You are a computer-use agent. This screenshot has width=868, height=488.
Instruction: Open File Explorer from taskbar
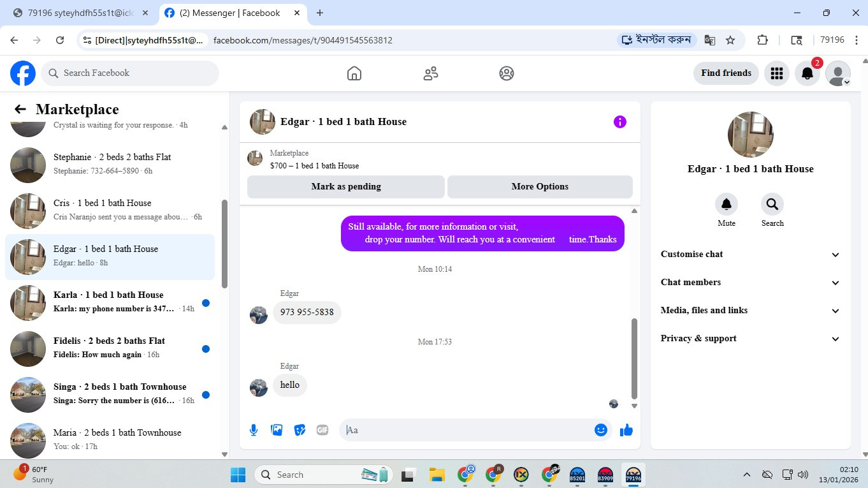click(437, 475)
